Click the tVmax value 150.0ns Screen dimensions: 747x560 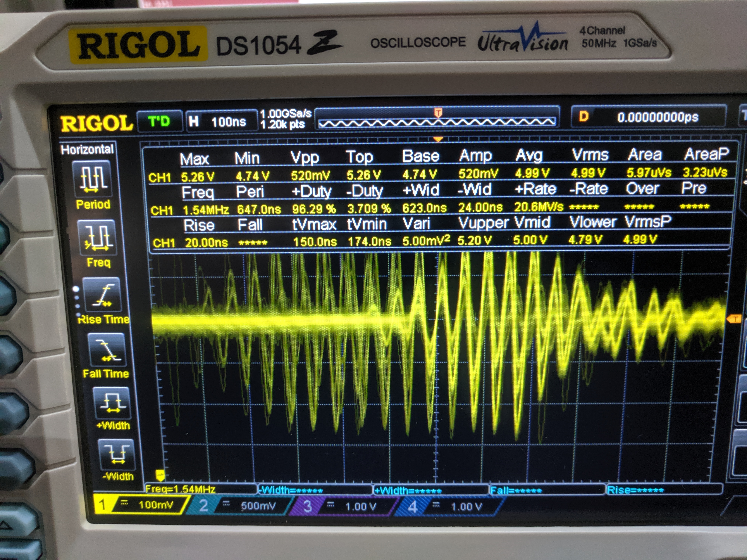coord(315,242)
